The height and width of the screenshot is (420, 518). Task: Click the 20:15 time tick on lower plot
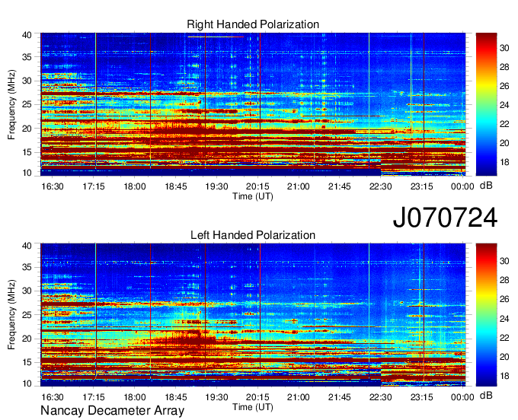[x=257, y=397]
